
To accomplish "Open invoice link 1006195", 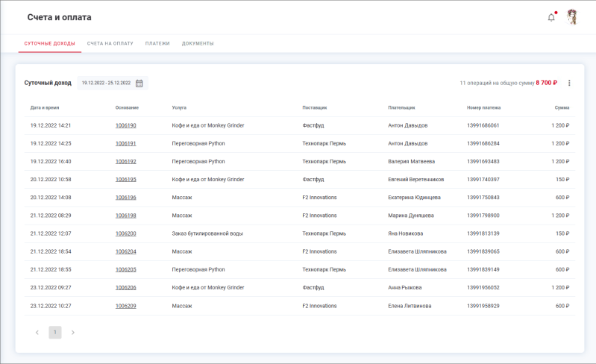I will [125, 179].
